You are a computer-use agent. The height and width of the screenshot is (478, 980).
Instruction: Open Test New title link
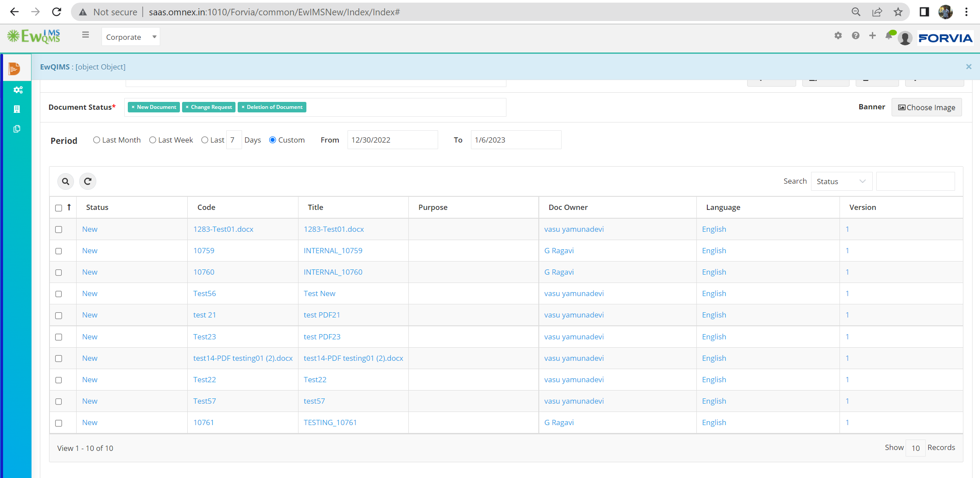320,293
